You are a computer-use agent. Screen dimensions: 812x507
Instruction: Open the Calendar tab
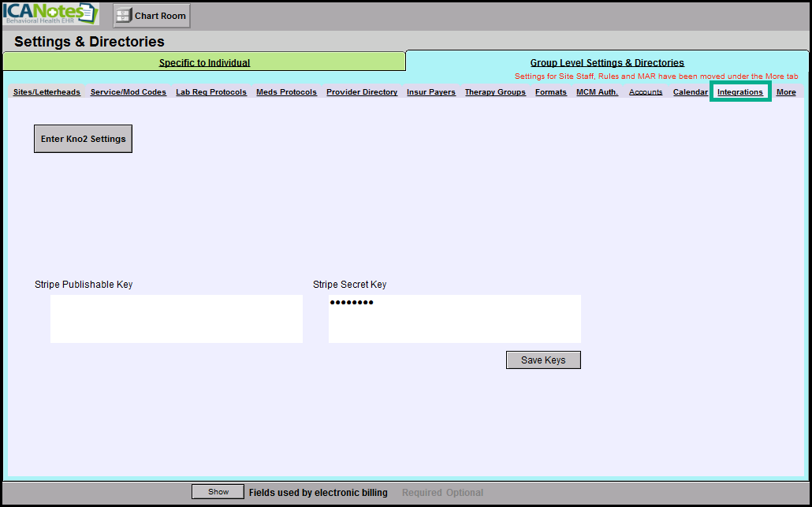pyautogui.click(x=690, y=92)
